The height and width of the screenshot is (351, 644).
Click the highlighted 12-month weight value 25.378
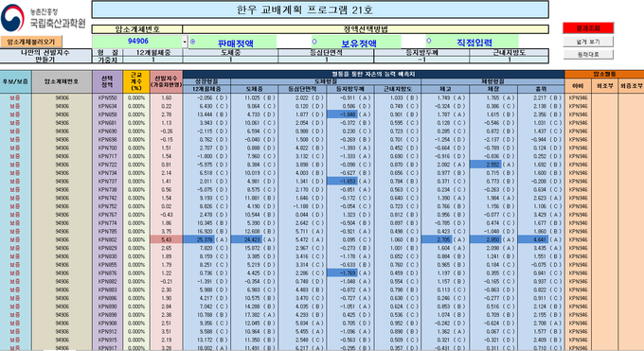click(199, 239)
